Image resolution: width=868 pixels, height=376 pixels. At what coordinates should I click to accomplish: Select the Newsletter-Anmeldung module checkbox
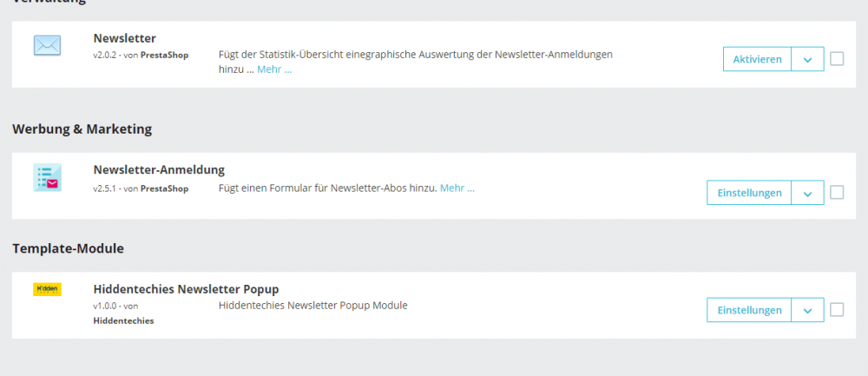coord(837,192)
